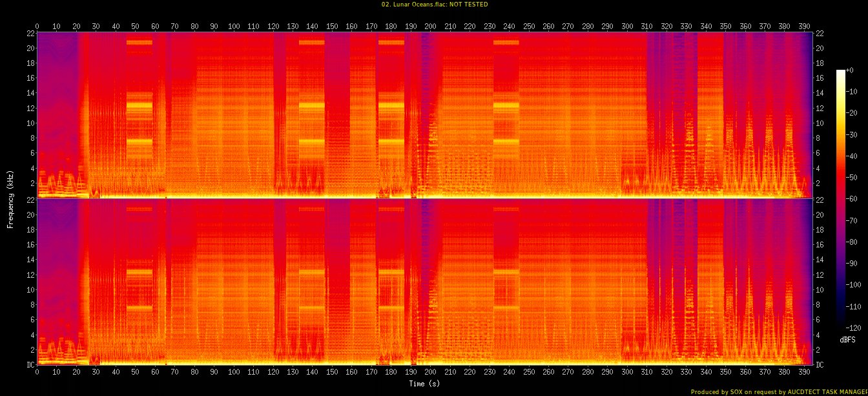
Task: Select the '-10' value on the dBFS scale
Action: pos(851,91)
